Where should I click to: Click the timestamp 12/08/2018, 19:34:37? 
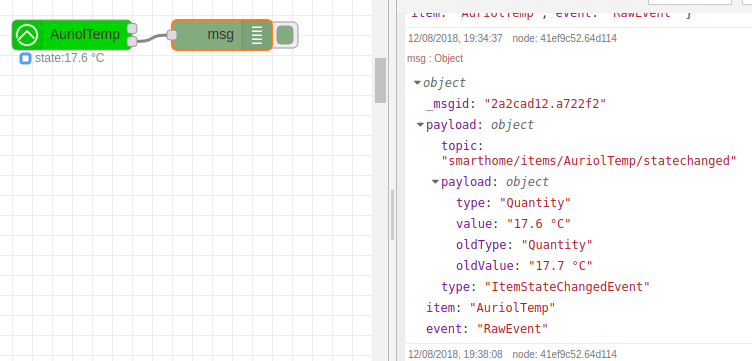coord(455,38)
